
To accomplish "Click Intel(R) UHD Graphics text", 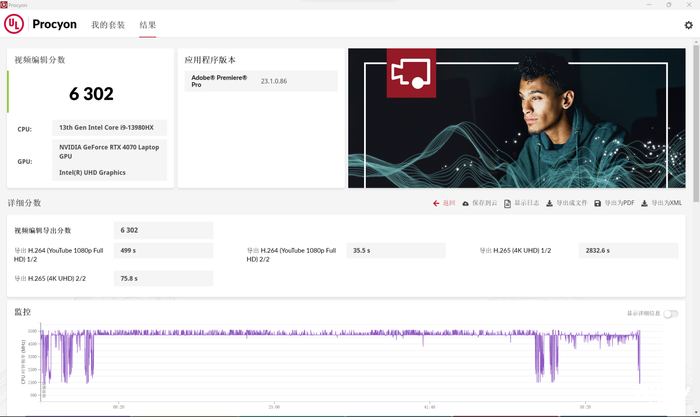I will pyautogui.click(x=92, y=173).
